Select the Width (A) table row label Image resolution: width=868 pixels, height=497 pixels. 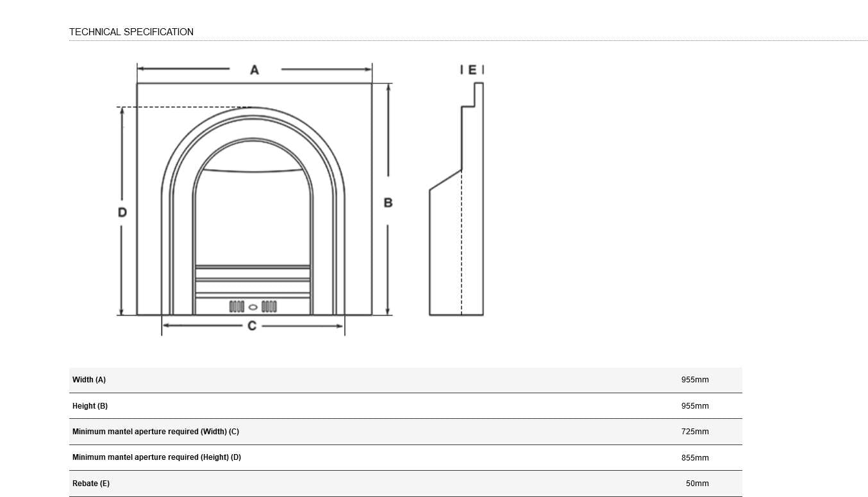89,380
